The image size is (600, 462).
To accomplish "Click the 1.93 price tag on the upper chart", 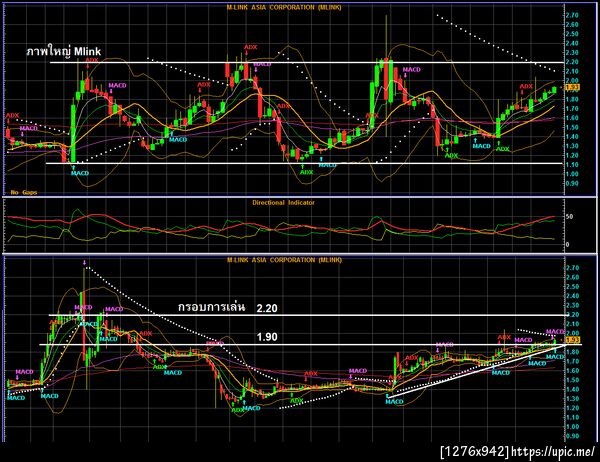I will (x=572, y=87).
